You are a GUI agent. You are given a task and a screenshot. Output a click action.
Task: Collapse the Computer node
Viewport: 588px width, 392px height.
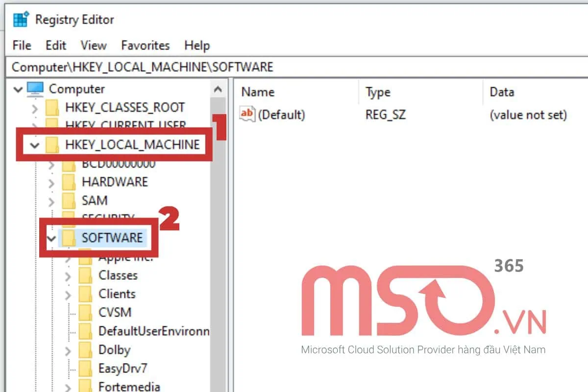[x=18, y=89]
